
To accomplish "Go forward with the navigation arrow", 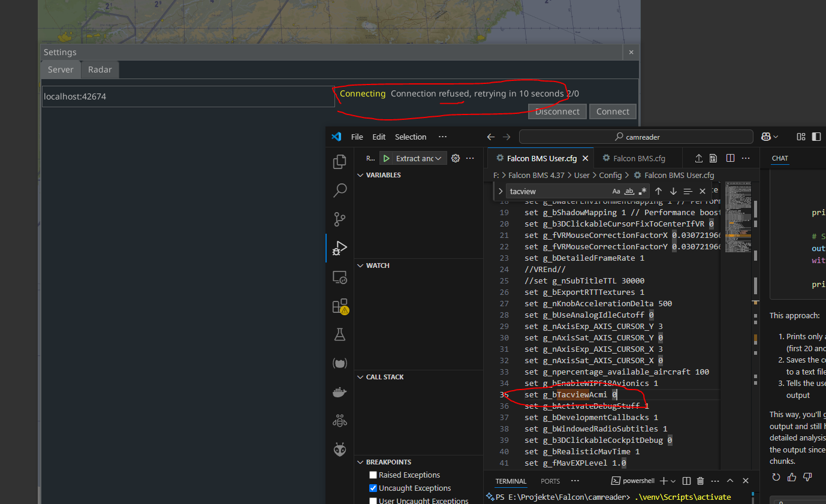I will [x=508, y=137].
